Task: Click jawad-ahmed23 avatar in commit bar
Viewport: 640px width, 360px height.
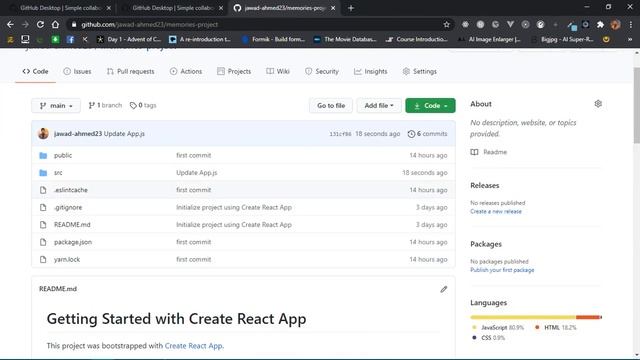Action: [43, 133]
